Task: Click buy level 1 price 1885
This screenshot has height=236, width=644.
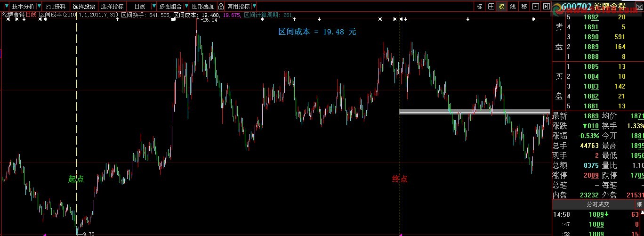Action: [x=591, y=67]
